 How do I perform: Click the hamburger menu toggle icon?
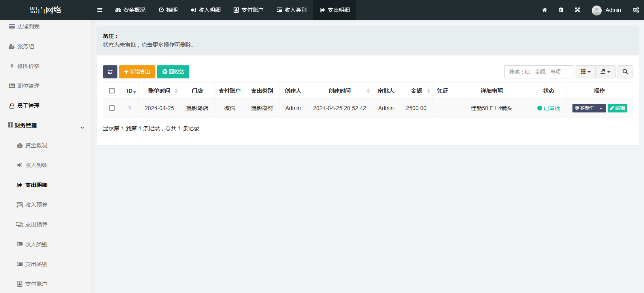pyautogui.click(x=100, y=10)
